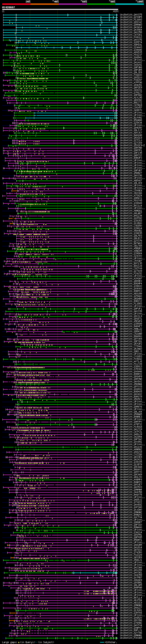Open hit UniRef100_Q9M7N9

[131, 148]
